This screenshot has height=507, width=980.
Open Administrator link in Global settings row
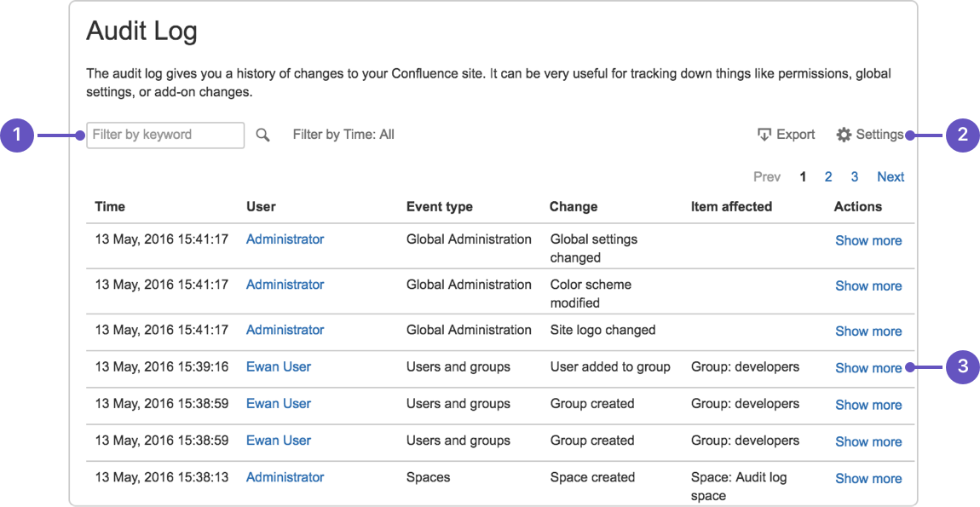pyautogui.click(x=285, y=239)
